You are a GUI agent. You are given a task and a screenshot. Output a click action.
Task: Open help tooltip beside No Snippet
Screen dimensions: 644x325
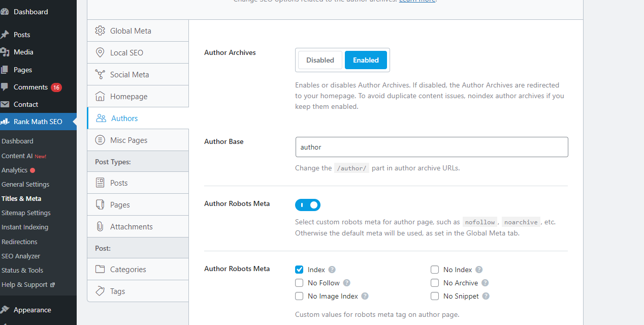point(486,296)
